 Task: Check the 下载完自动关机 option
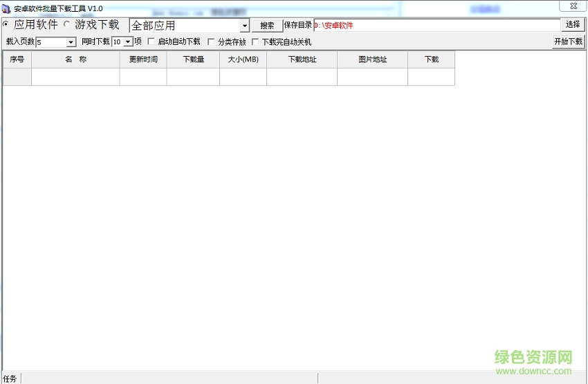click(x=255, y=42)
